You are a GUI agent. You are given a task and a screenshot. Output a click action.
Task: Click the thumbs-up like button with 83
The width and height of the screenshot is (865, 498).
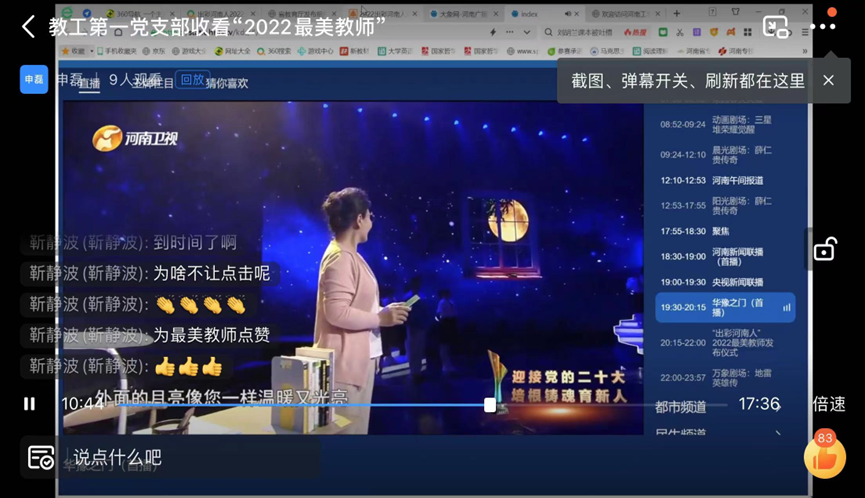point(824,457)
